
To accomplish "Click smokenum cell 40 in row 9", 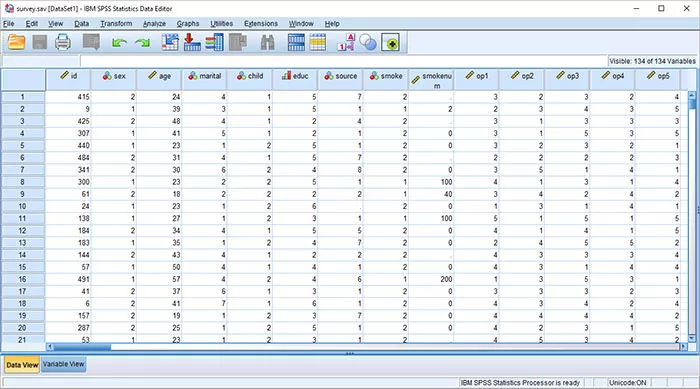I will point(431,194).
